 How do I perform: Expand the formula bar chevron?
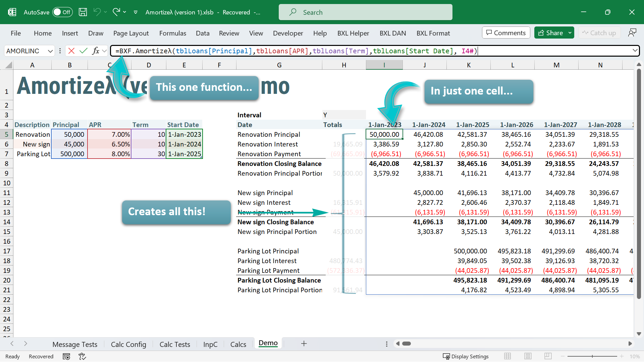coord(635,51)
